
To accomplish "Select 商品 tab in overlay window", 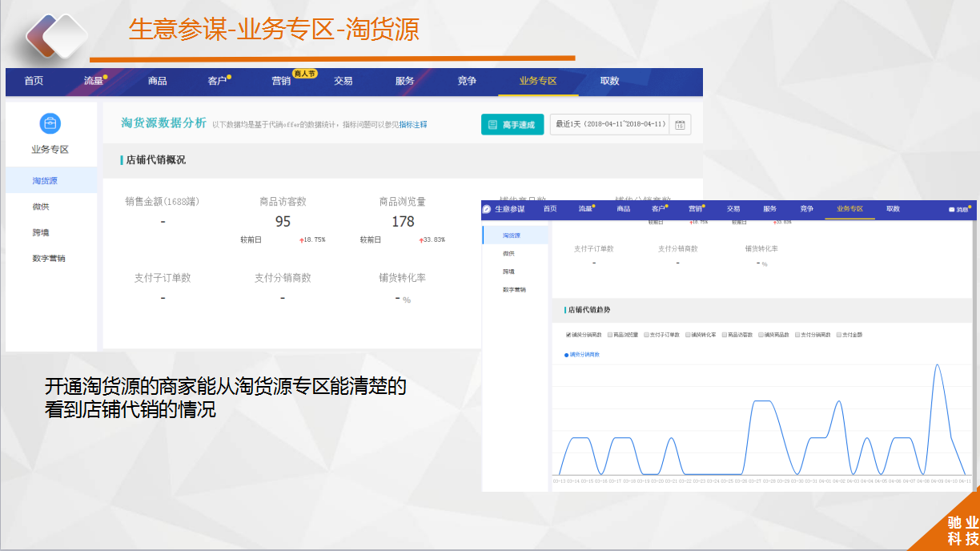I will pos(624,209).
